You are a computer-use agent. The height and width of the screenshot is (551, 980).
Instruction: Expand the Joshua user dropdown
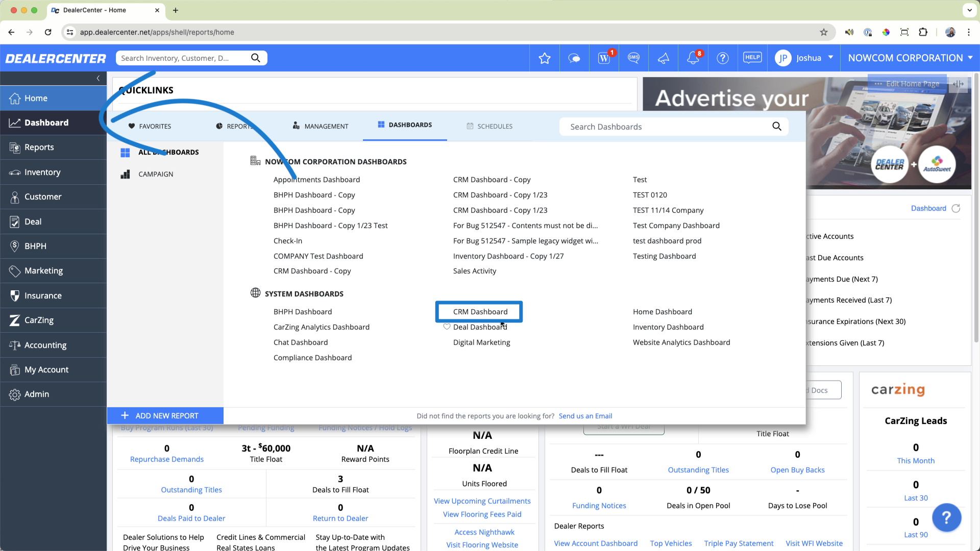(x=830, y=58)
